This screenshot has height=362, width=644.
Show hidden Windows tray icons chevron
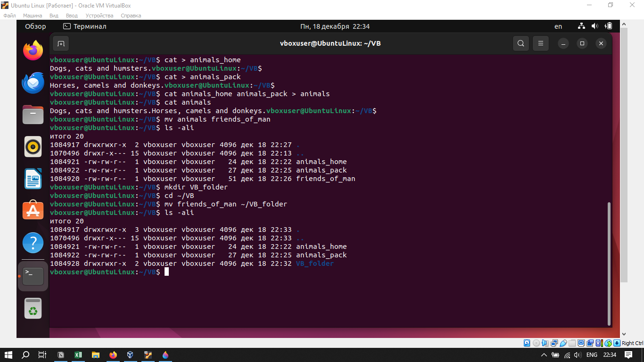(x=544, y=355)
